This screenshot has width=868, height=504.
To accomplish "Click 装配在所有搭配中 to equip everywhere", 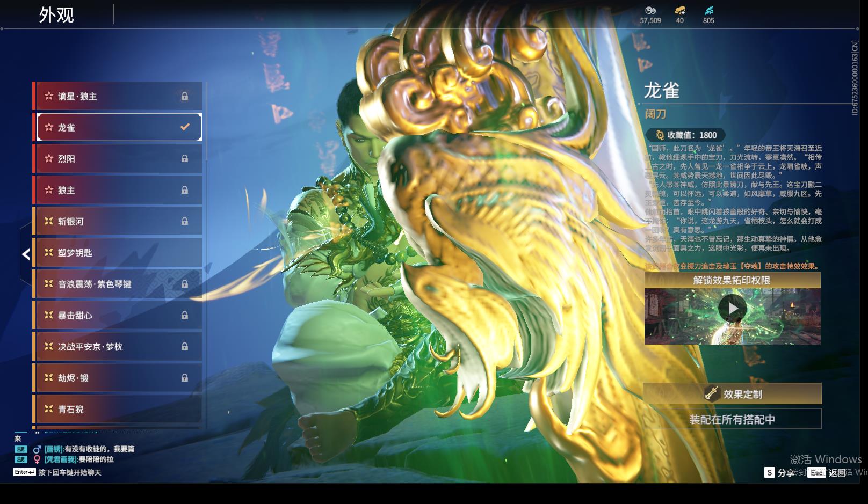I will [x=732, y=419].
